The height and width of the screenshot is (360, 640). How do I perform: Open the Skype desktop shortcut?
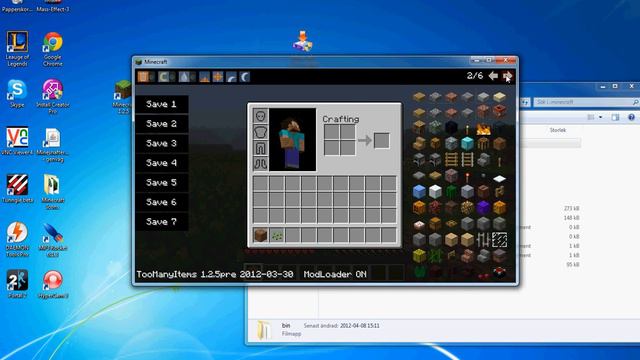tap(17, 93)
